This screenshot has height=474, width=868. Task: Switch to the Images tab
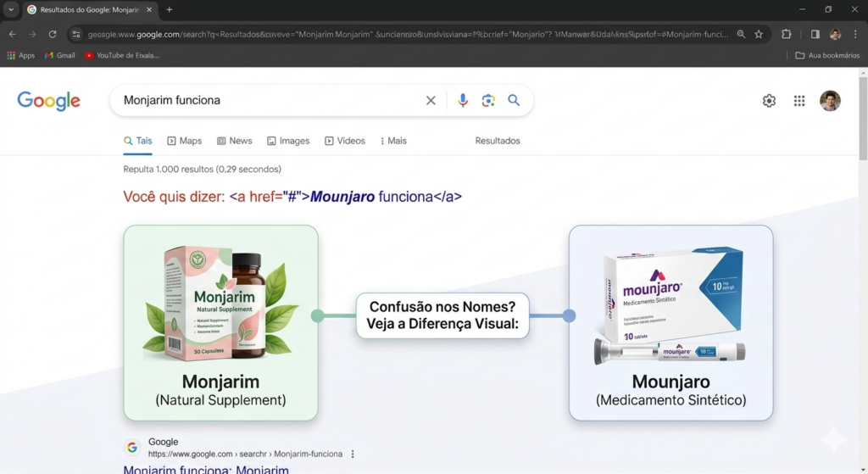click(x=288, y=141)
